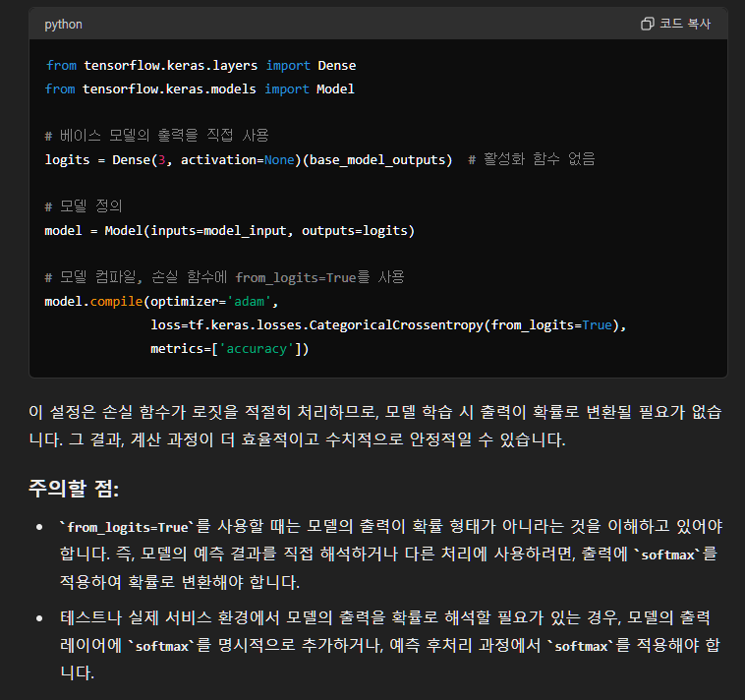Click the '코드 복사' button label

[685, 24]
